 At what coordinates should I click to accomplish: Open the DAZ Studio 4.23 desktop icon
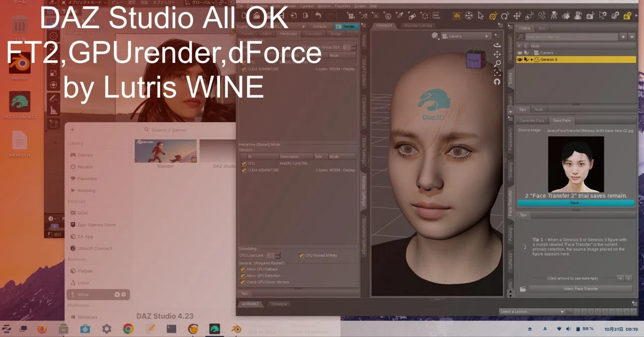pyautogui.click(x=20, y=105)
